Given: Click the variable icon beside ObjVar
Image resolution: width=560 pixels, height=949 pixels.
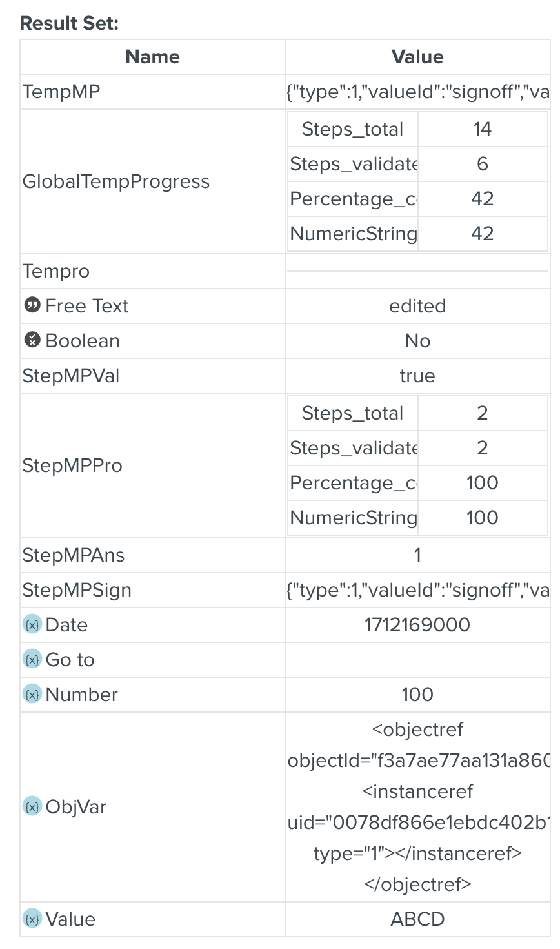Looking at the screenshot, I should coord(32,806).
